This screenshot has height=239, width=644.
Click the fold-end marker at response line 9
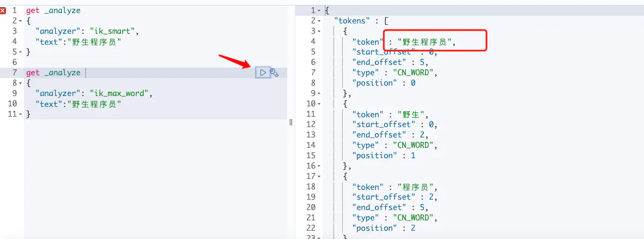pos(319,93)
